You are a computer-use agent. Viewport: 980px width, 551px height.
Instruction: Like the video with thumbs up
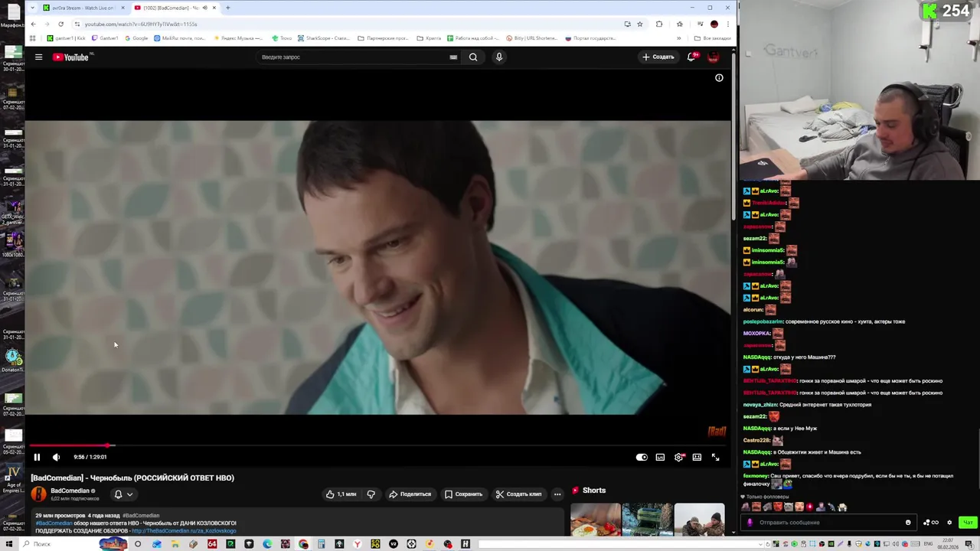click(x=341, y=494)
